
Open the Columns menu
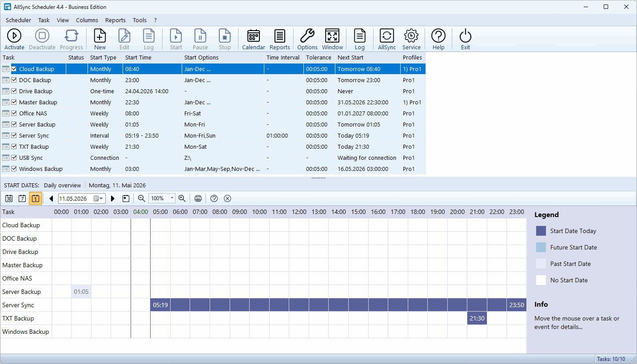[87, 20]
